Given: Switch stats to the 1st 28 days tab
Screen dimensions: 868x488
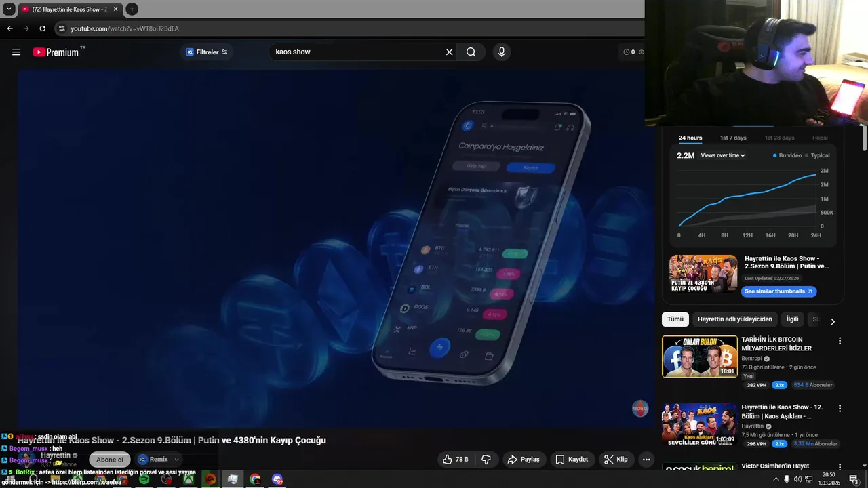Looking at the screenshot, I should (x=779, y=138).
